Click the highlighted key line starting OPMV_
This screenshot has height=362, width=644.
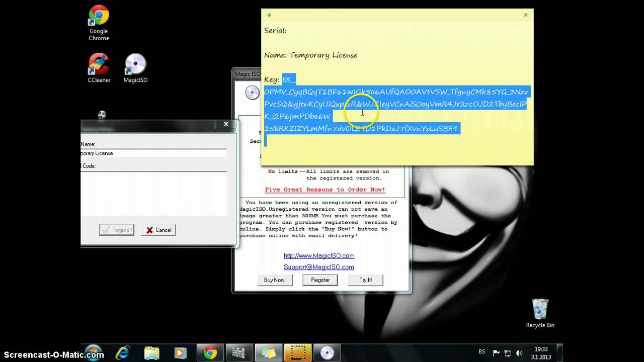coord(396,92)
